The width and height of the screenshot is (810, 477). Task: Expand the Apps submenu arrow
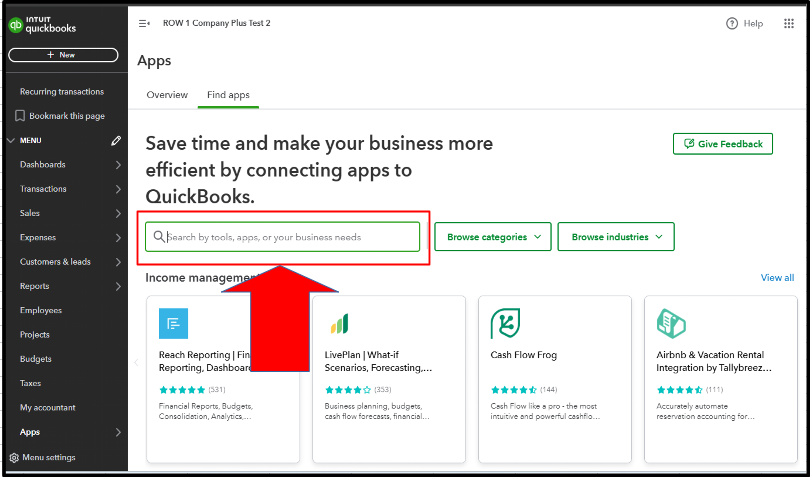(x=118, y=432)
